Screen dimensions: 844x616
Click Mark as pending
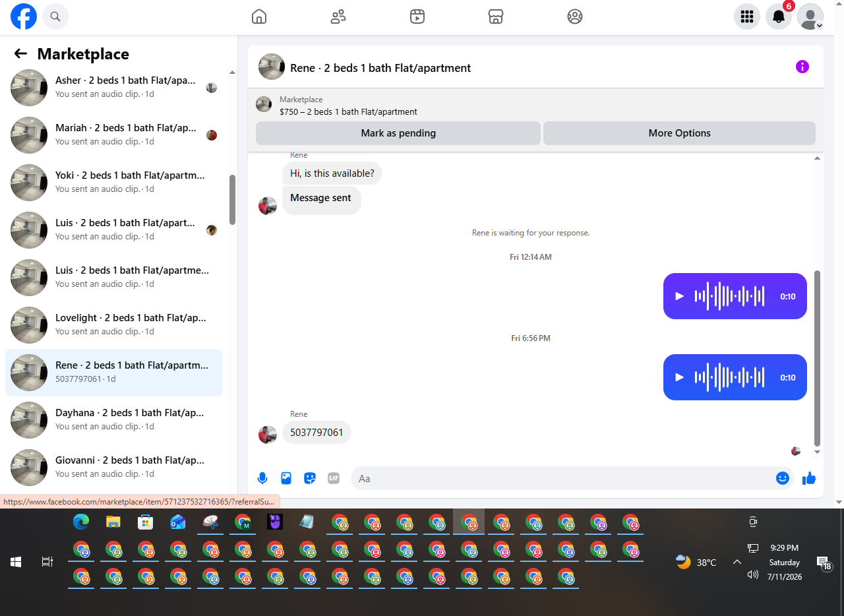(398, 133)
